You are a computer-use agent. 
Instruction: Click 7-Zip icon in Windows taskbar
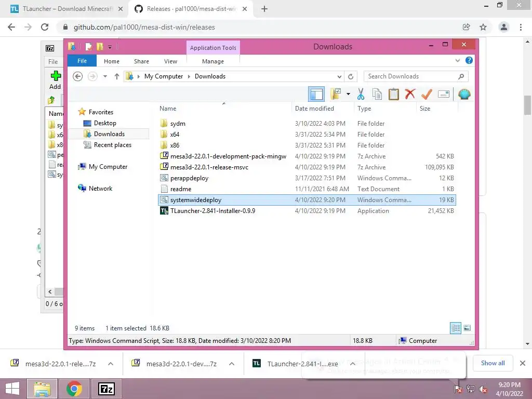[x=106, y=389]
